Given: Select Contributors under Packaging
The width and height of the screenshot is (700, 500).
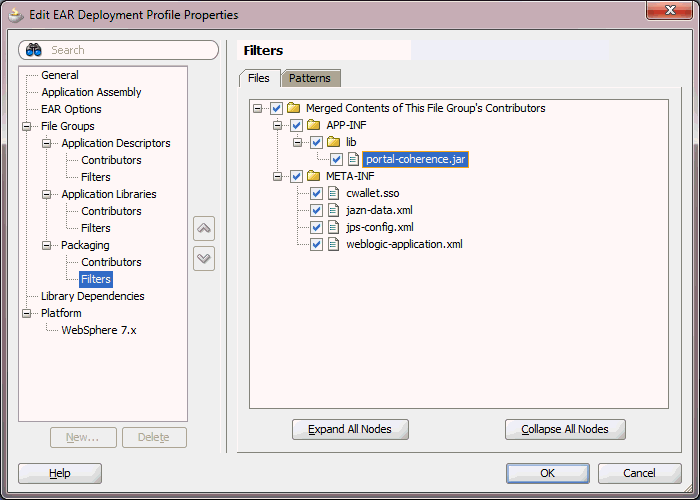Looking at the screenshot, I should pos(111,262).
